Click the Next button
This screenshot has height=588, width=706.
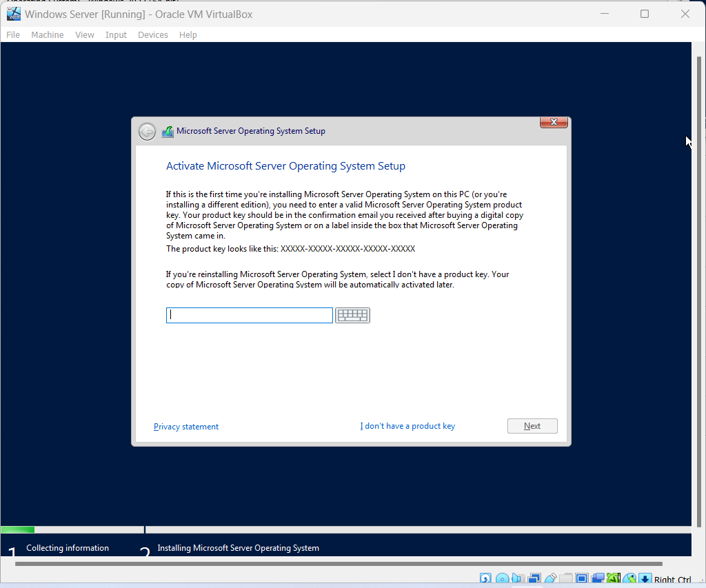click(532, 426)
